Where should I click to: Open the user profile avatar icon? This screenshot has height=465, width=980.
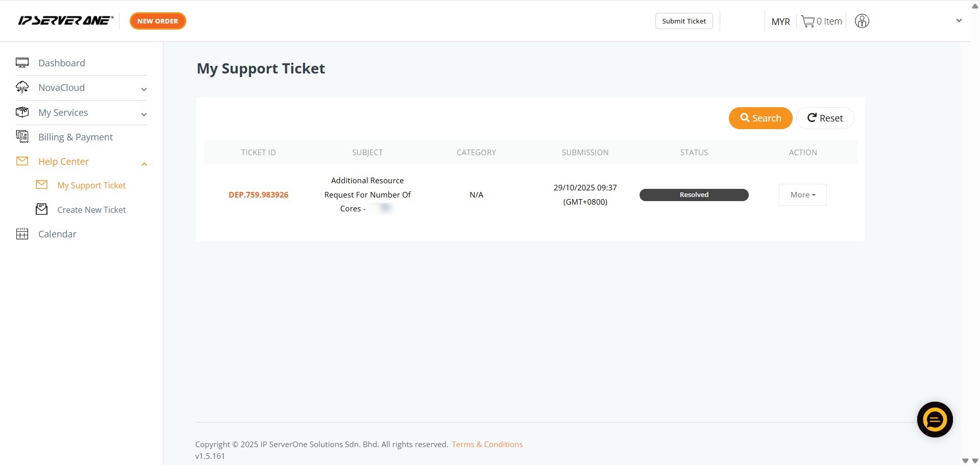click(862, 21)
